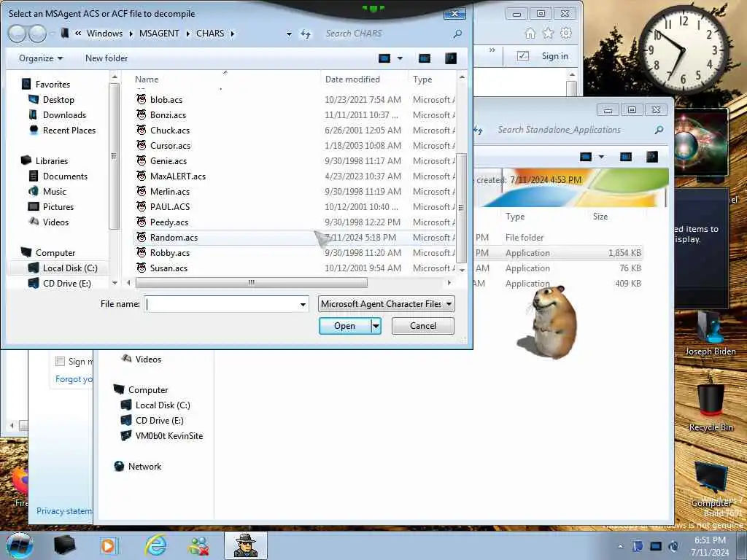Open the Organize menu

click(41, 58)
